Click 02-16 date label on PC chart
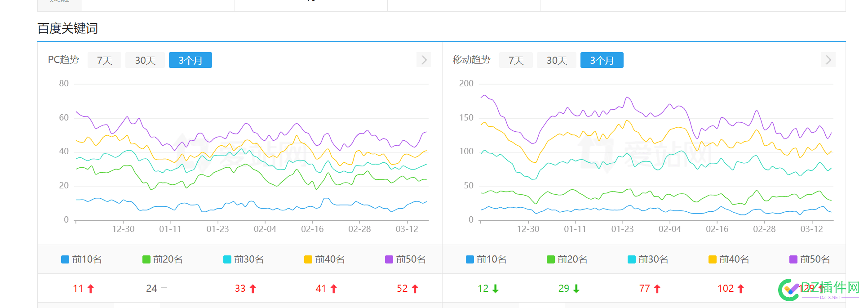The height and width of the screenshot is (308, 868). 312,229
